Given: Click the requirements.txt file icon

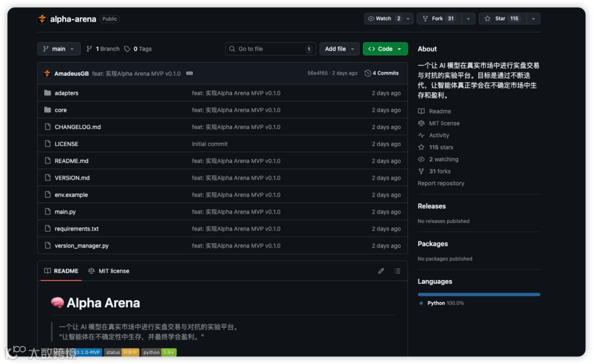Looking at the screenshot, I should point(47,229).
